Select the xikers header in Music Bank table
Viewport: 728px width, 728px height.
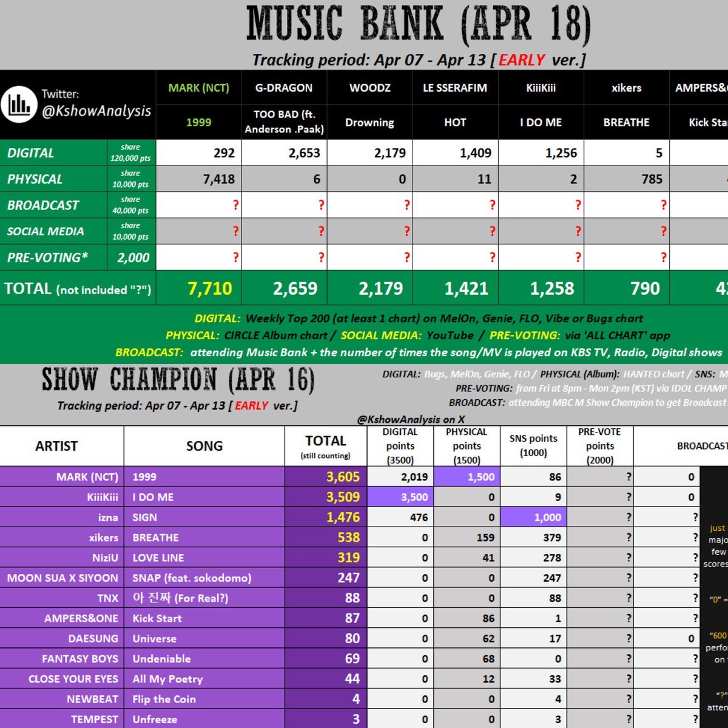click(x=626, y=88)
